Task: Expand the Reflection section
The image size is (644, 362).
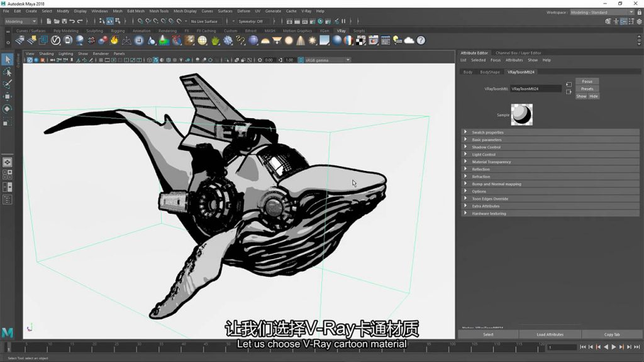Action: click(x=550, y=169)
